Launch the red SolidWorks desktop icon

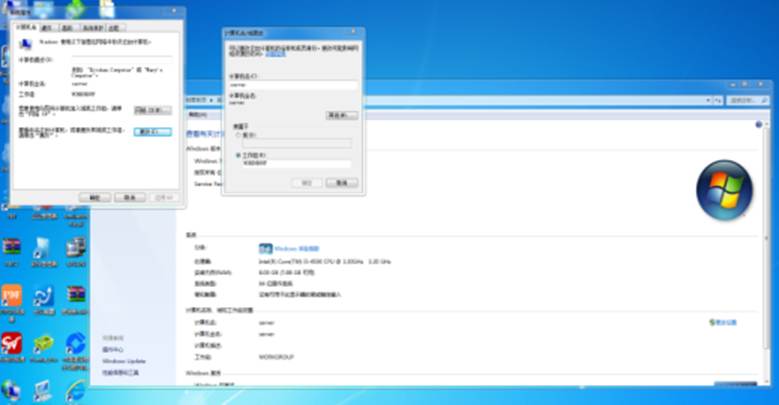pos(11,344)
